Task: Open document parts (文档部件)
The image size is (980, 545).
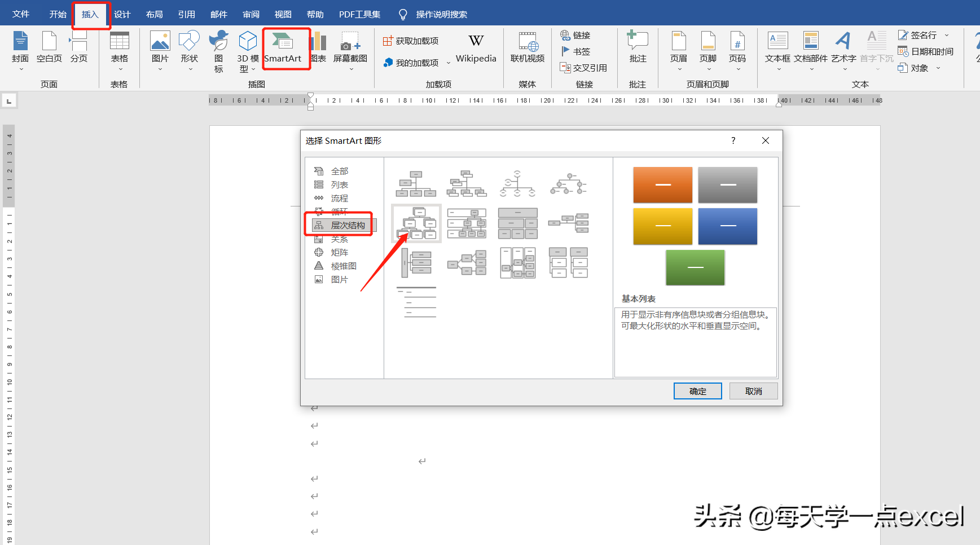Action: point(811,51)
